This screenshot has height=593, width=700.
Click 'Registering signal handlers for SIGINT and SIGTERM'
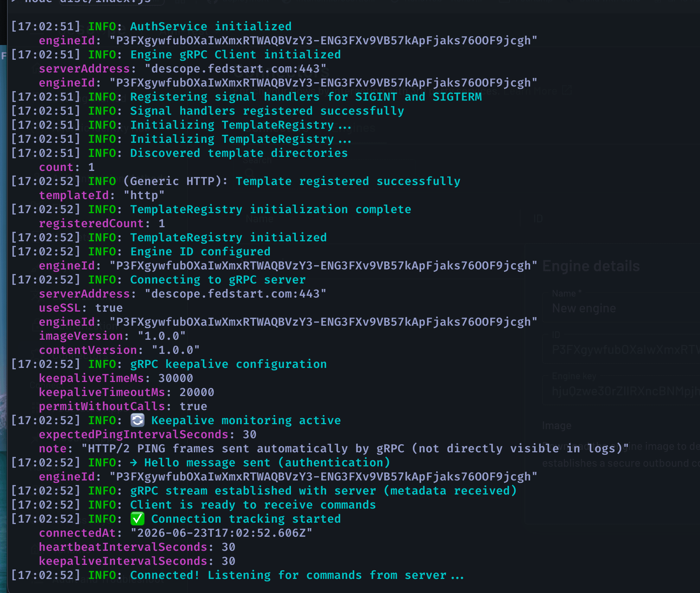pyautogui.click(x=306, y=97)
